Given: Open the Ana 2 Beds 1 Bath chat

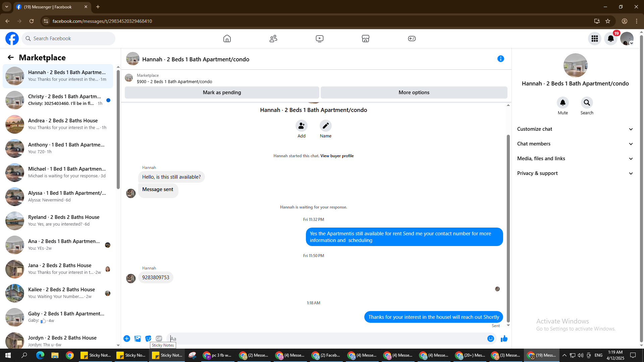Looking at the screenshot, I should click(58, 245).
